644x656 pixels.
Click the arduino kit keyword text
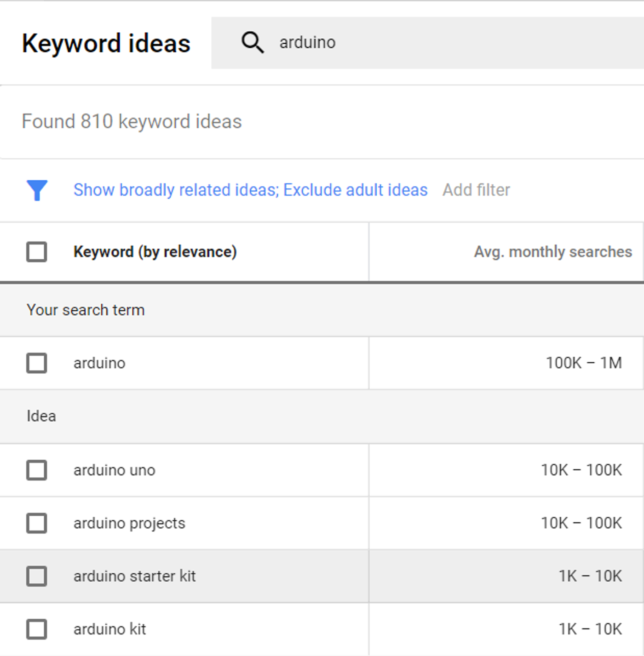pyautogui.click(x=109, y=629)
